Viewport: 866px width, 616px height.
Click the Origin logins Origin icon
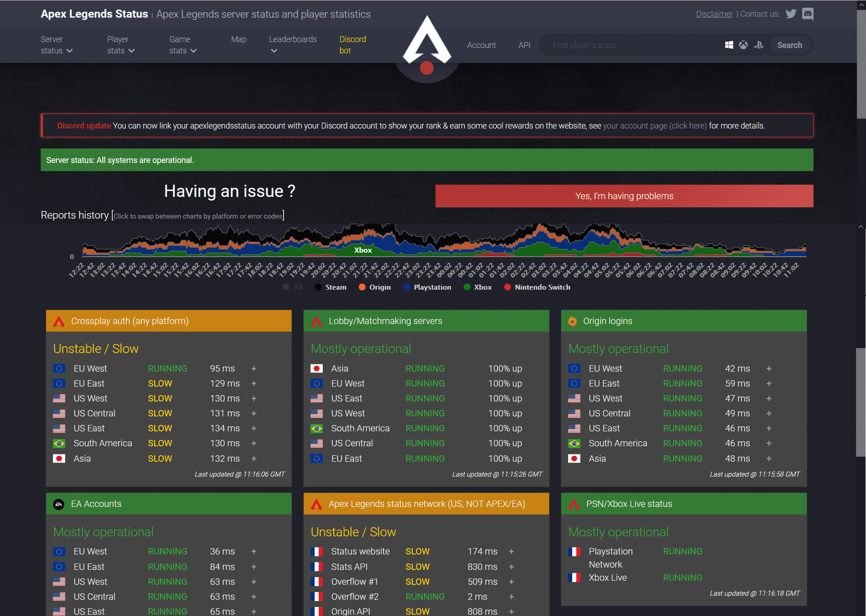click(x=572, y=321)
